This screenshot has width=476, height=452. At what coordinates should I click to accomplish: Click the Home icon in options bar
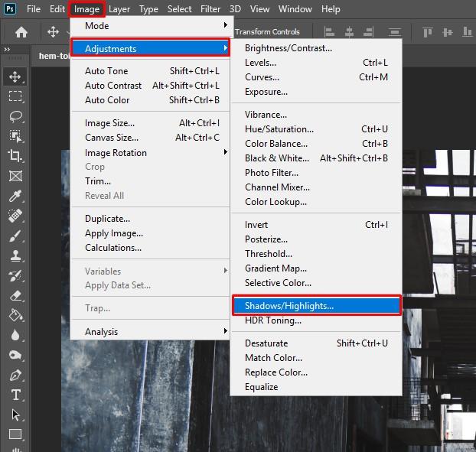pyautogui.click(x=21, y=32)
